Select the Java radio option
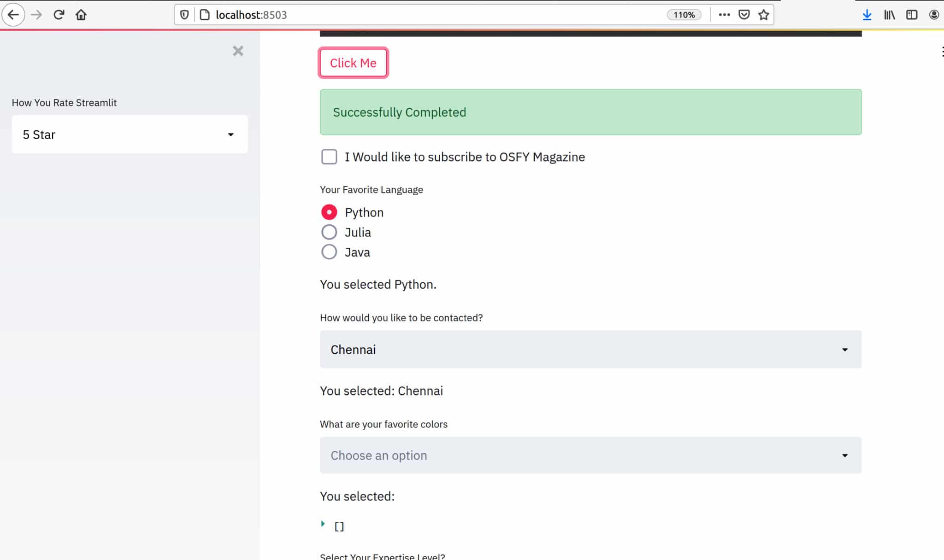 point(329,252)
